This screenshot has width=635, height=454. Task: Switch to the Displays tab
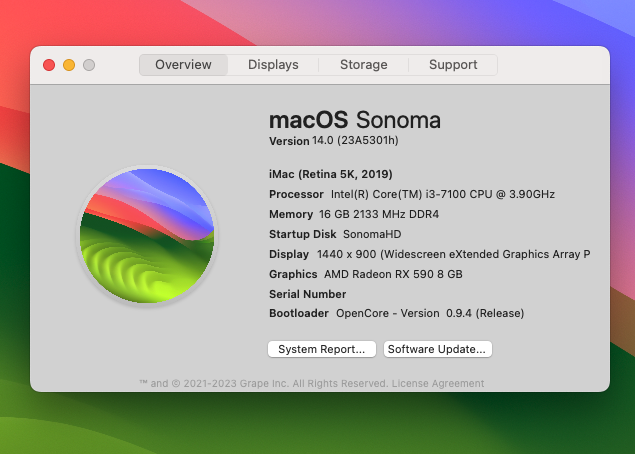click(273, 65)
